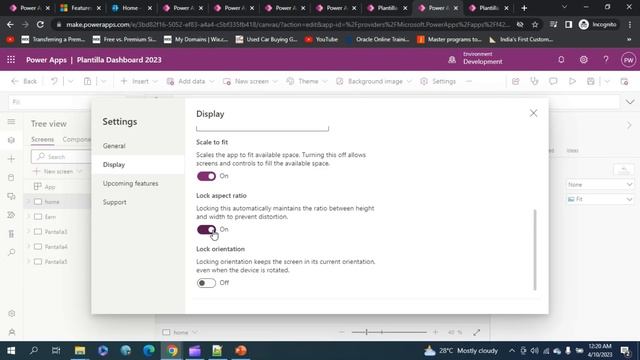Open the Insert menu
640x360 pixels.
point(139,81)
